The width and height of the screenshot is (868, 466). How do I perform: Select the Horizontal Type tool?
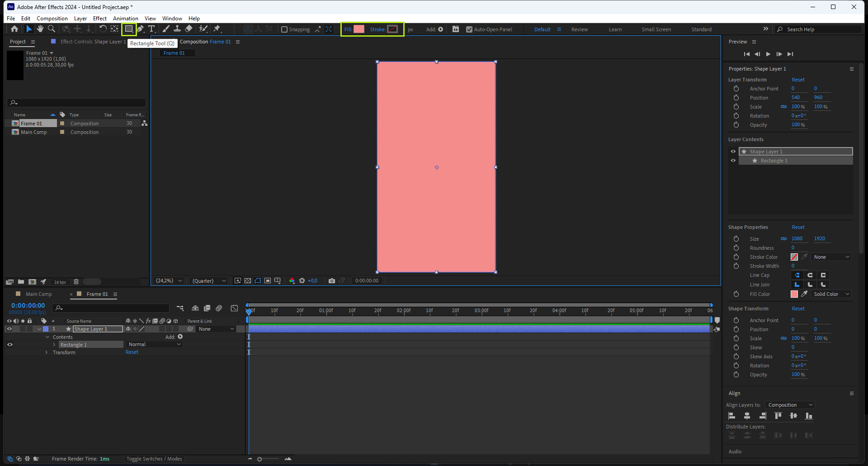151,29
